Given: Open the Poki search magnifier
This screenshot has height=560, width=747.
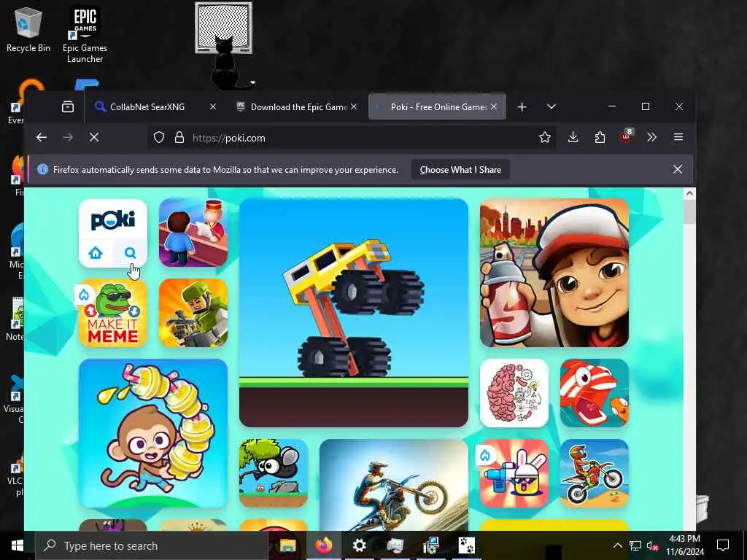Looking at the screenshot, I should tap(130, 253).
